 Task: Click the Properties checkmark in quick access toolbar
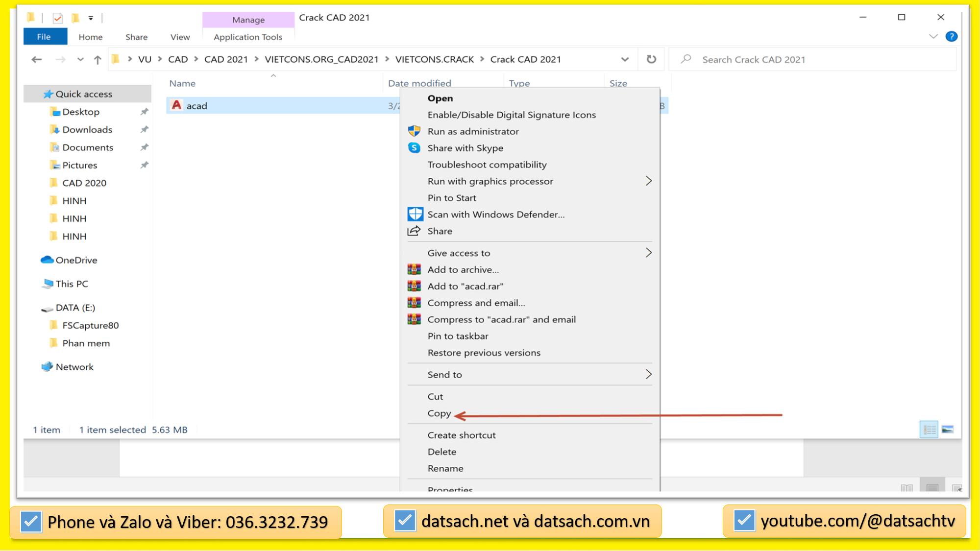[x=58, y=18]
